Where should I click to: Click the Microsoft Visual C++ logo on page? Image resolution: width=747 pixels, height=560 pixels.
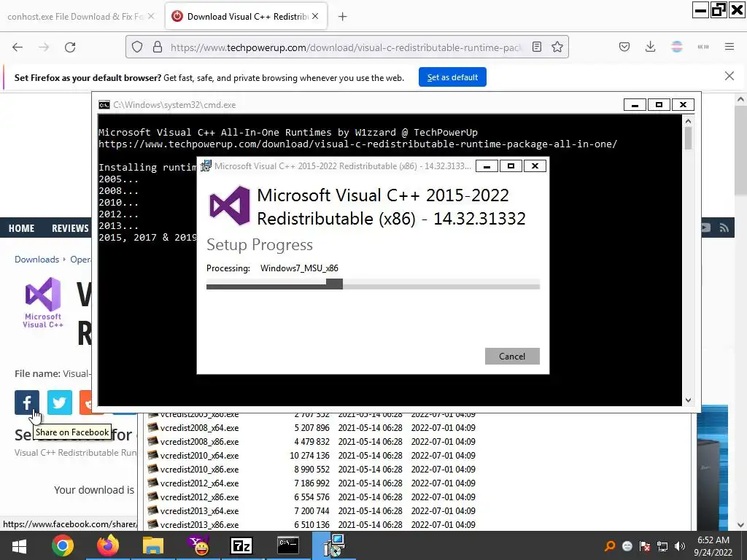(x=43, y=303)
